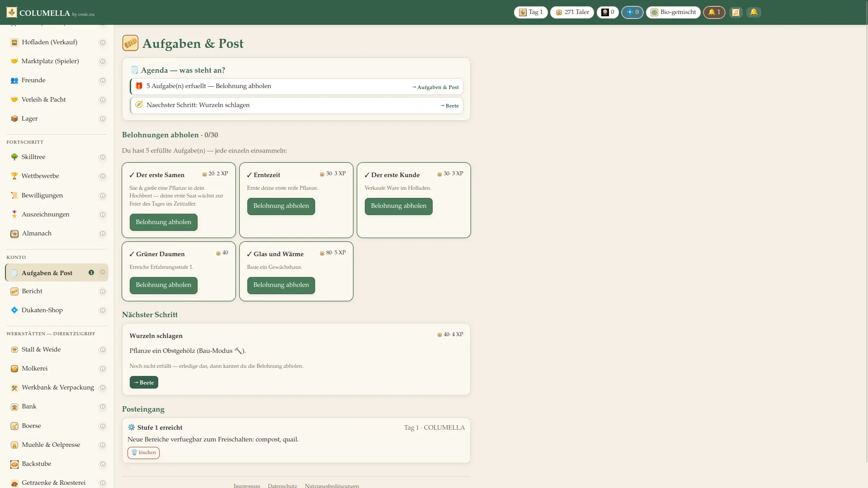Show info for Hofladen (Verkauf)
Image resolution: width=868 pixels, height=488 pixels.
click(103, 42)
